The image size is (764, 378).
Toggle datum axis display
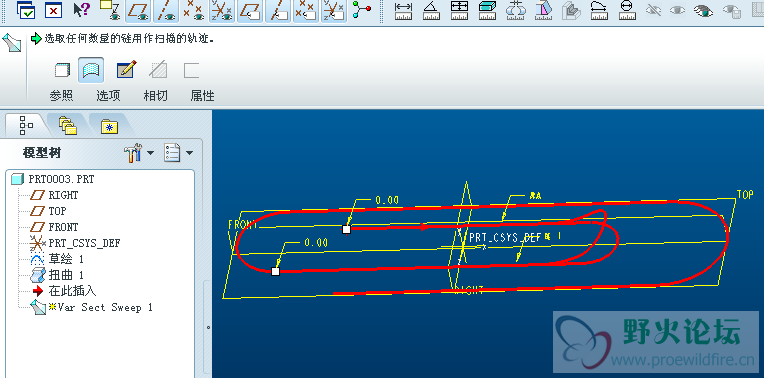click(x=166, y=11)
